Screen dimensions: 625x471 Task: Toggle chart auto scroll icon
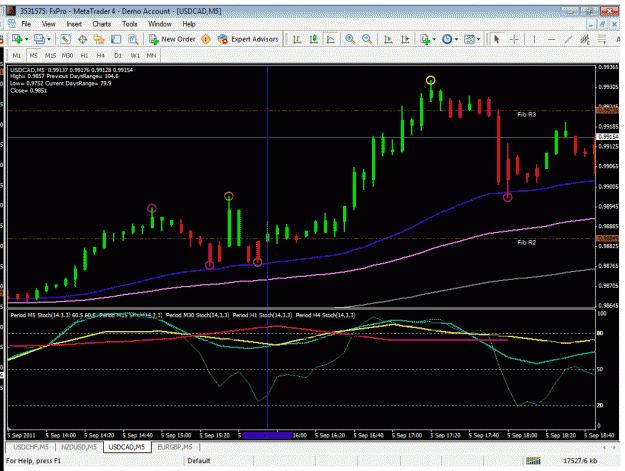click(x=388, y=39)
